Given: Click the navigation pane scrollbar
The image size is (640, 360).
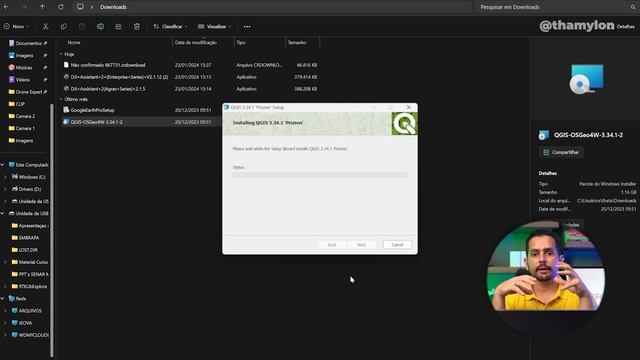Looking at the screenshot, I should pos(52,229).
